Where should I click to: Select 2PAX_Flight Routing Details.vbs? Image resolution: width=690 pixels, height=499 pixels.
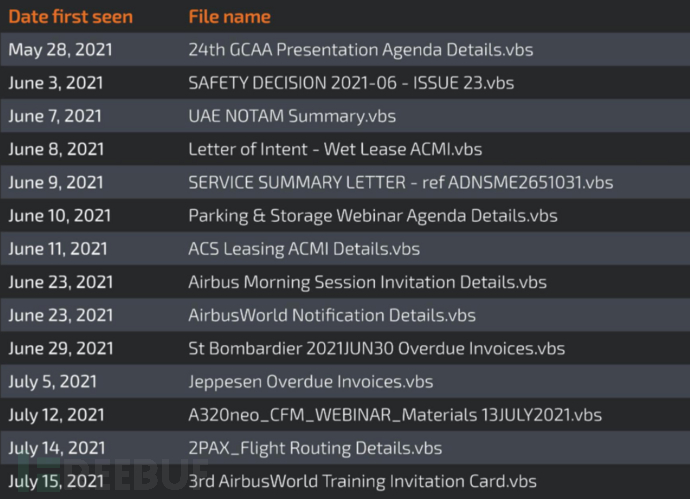click(x=315, y=447)
